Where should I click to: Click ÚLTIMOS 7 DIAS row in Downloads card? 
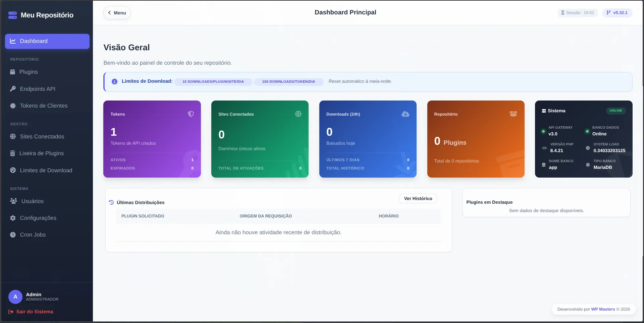[x=368, y=160]
